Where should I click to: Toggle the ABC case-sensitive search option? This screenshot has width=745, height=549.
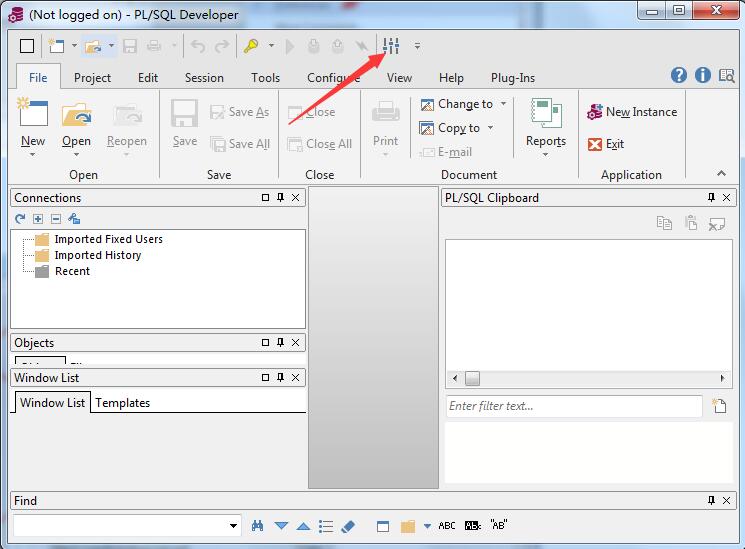point(446,526)
